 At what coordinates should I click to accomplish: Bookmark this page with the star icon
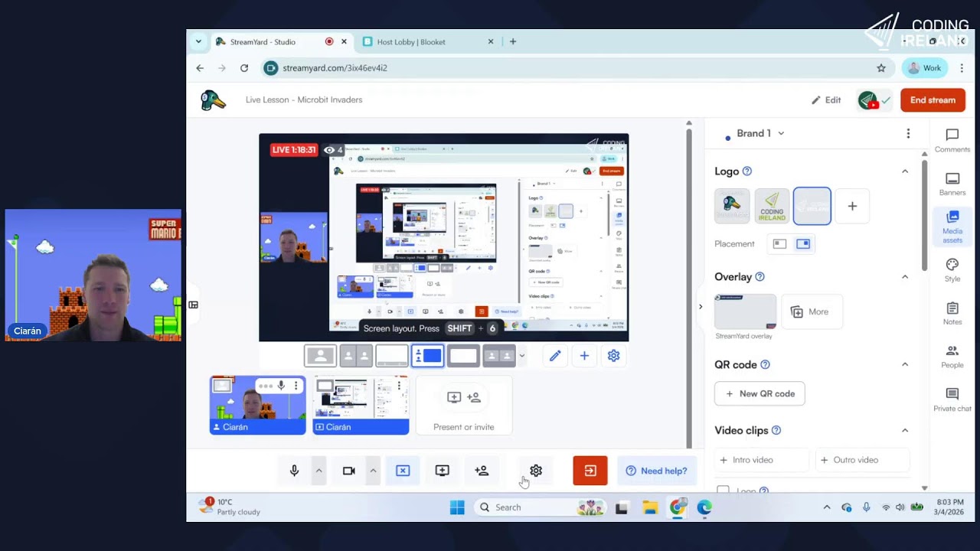881,68
